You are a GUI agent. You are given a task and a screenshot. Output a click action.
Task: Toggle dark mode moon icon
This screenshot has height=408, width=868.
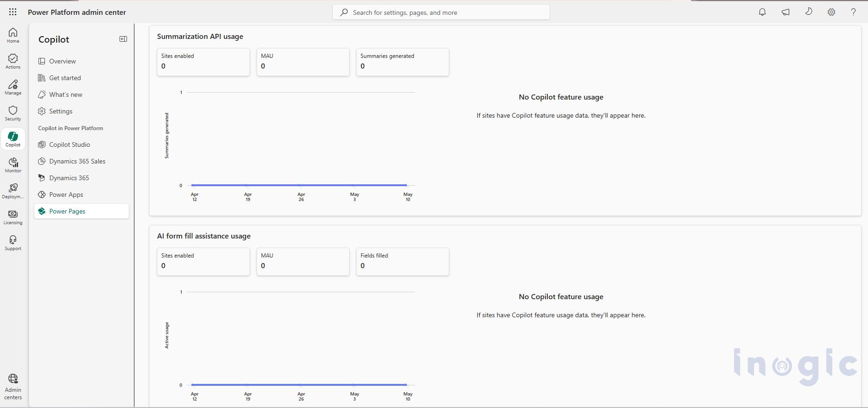809,12
